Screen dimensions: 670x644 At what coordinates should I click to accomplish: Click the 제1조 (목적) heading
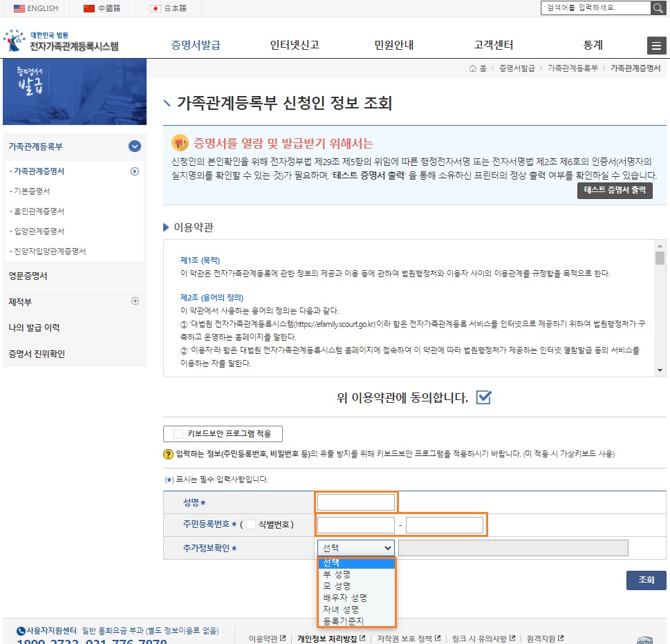click(x=200, y=260)
